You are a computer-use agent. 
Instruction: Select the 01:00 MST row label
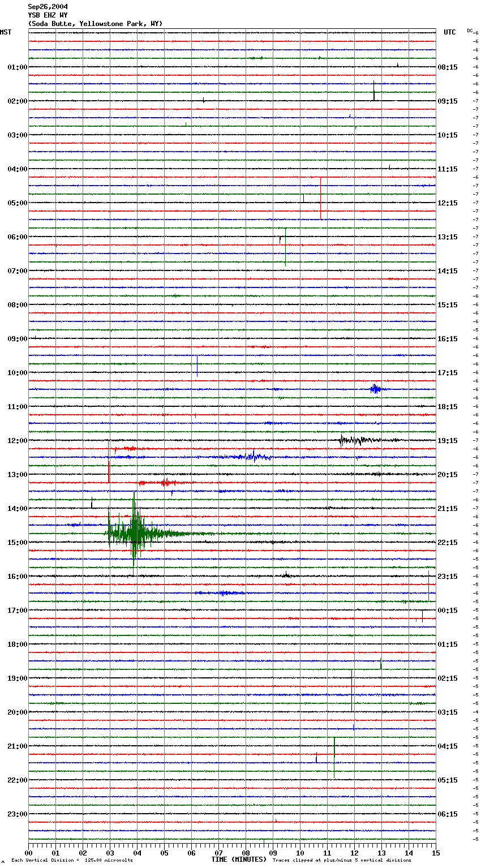(18, 67)
